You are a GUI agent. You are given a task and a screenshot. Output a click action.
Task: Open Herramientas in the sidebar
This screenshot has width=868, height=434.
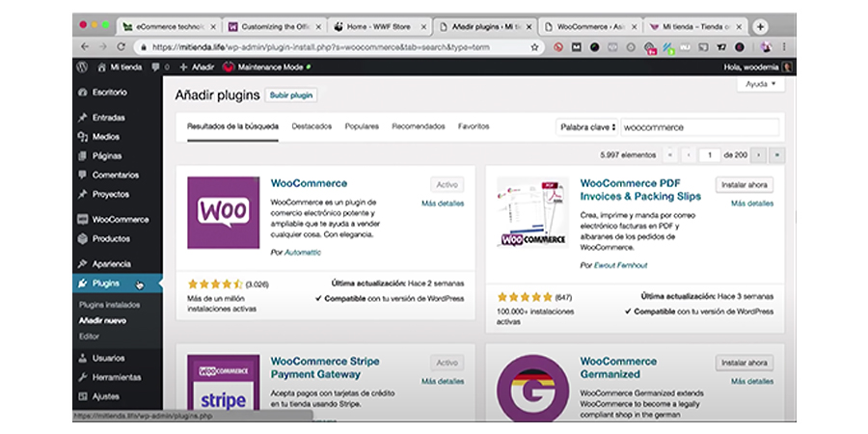[118, 377]
